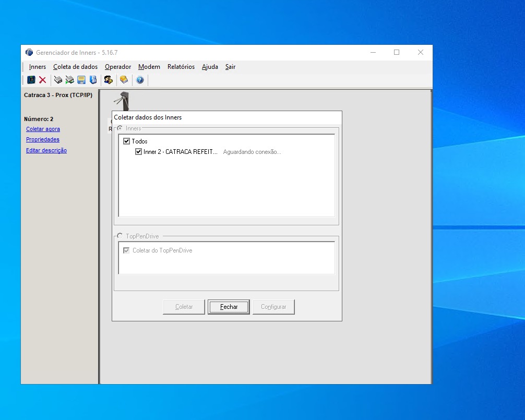Click the yellow floppy disk save icon
The height and width of the screenshot is (420, 525).
[81, 80]
